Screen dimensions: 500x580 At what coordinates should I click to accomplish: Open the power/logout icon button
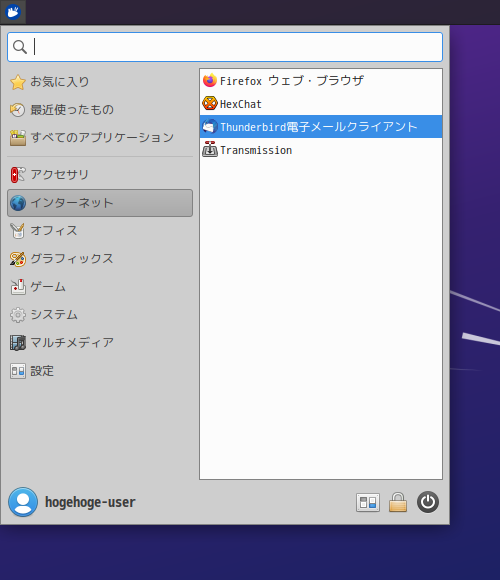[x=428, y=502]
